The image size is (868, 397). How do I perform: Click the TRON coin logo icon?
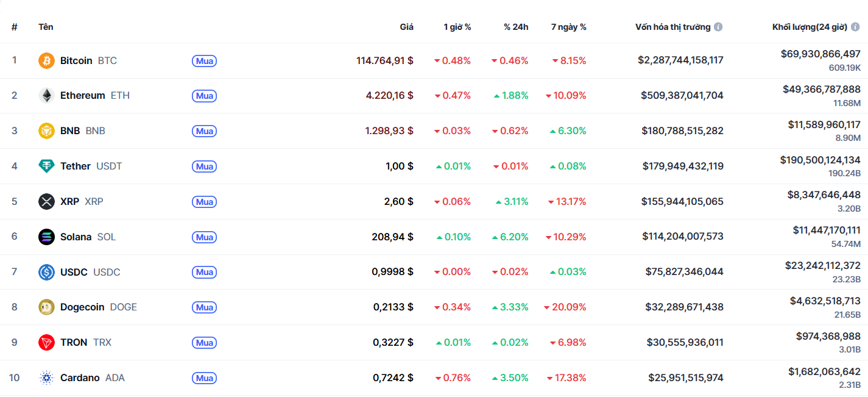tap(46, 343)
